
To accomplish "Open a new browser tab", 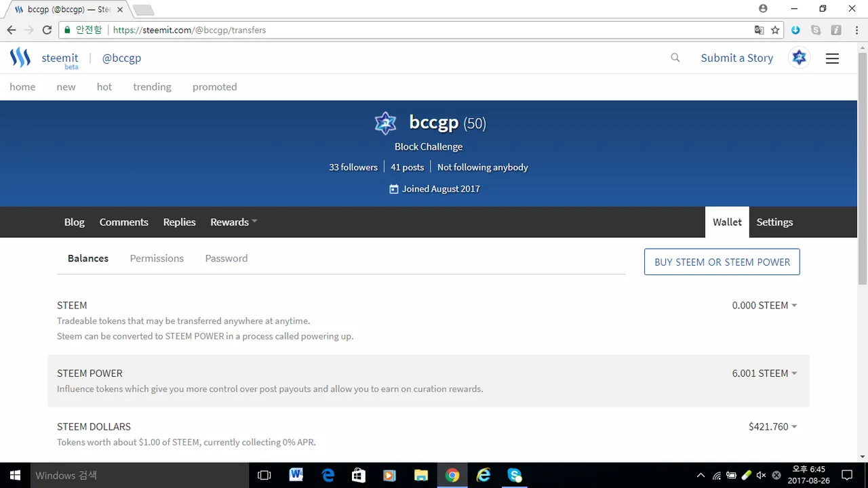I will click(143, 9).
